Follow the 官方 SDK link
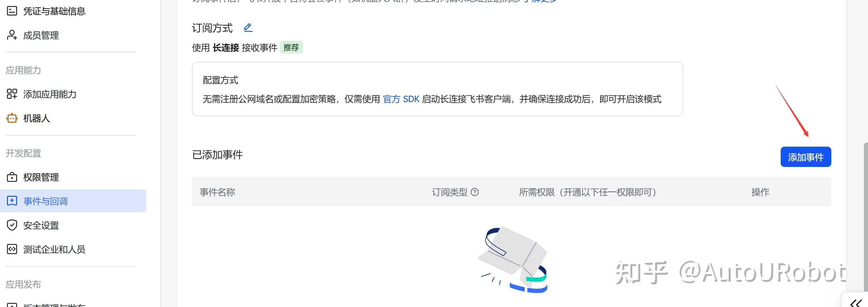The height and width of the screenshot is (307, 868). [401, 99]
